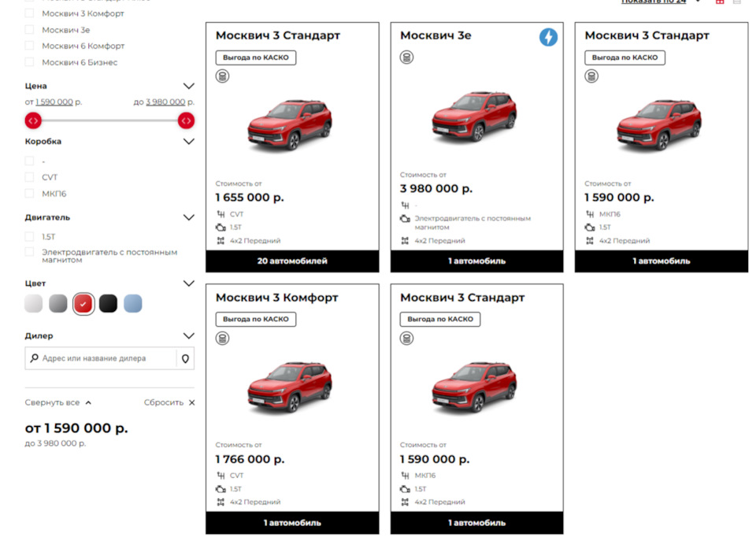Click the caret icon next to Свернуть все
This screenshot has height=552, width=756.
88,402
